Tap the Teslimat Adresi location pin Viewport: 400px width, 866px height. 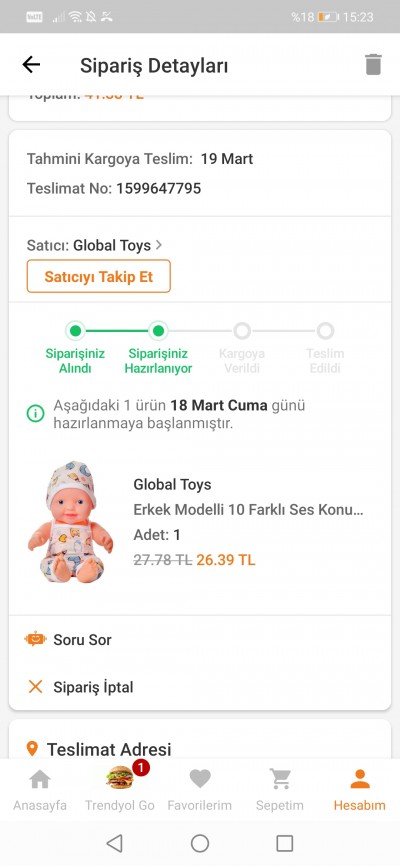33,749
